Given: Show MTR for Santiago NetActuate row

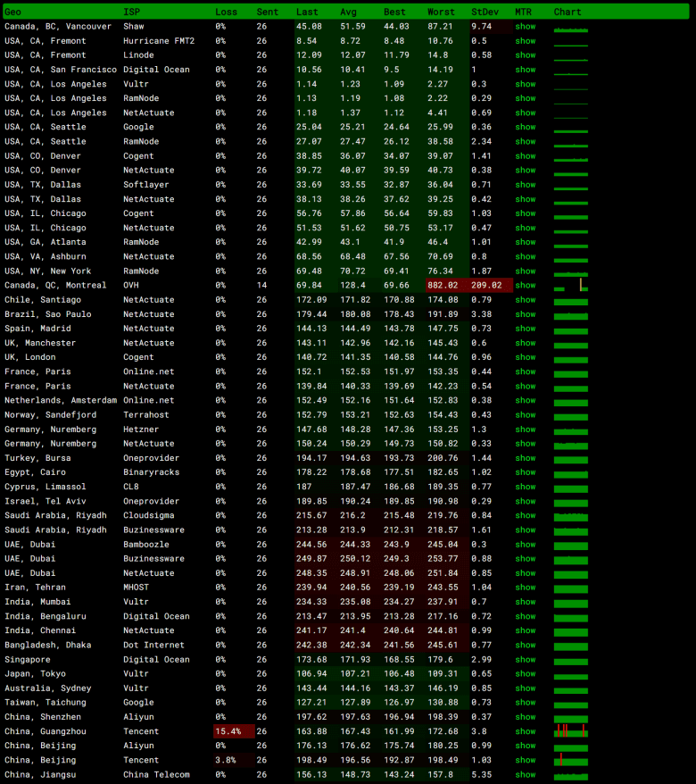Looking at the screenshot, I should click(525, 299).
